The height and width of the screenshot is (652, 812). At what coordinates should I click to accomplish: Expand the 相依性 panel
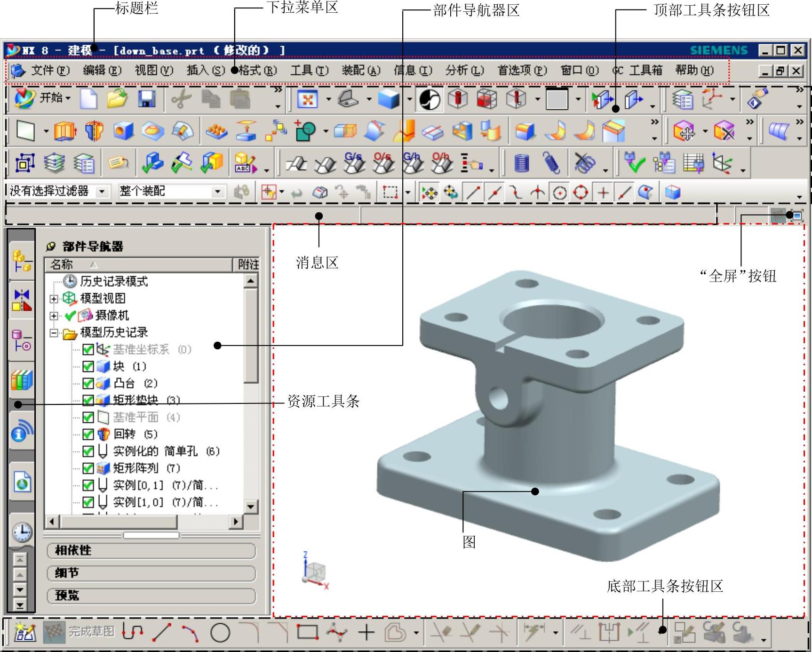(151, 550)
